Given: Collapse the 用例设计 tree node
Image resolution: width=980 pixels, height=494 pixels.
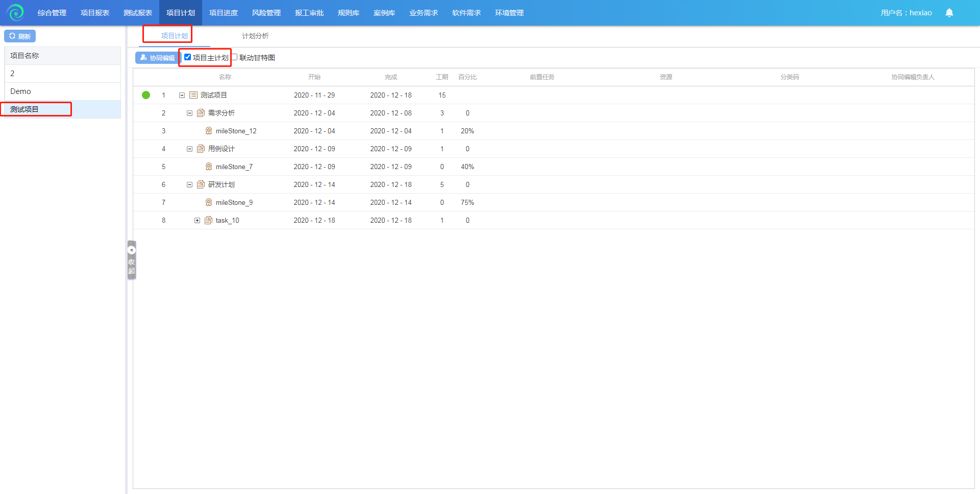Looking at the screenshot, I should [x=189, y=149].
